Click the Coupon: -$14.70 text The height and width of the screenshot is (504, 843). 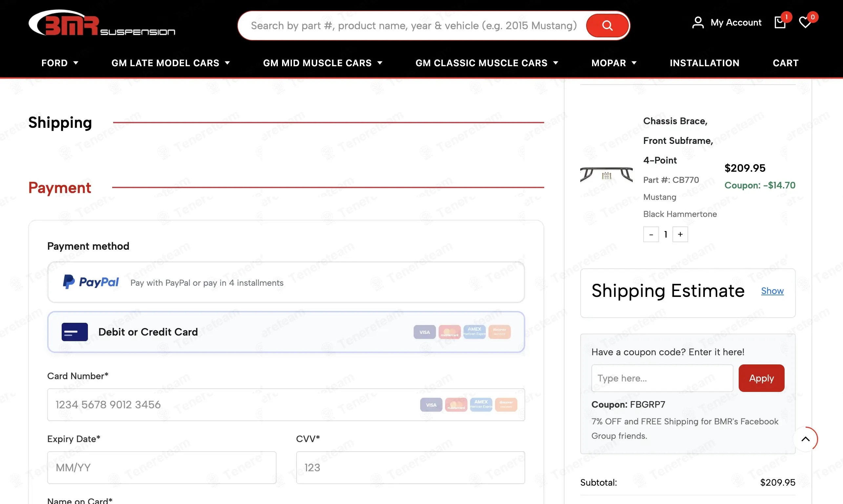coord(759,185)
